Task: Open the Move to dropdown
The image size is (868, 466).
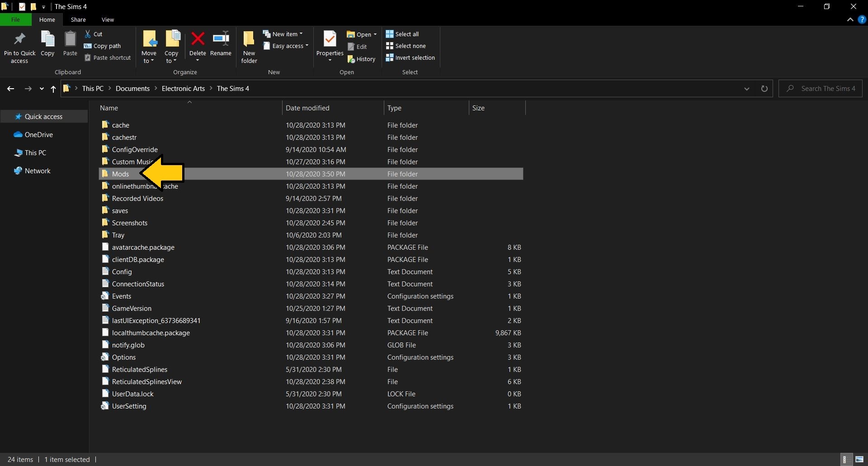Action: click(149, 61)
